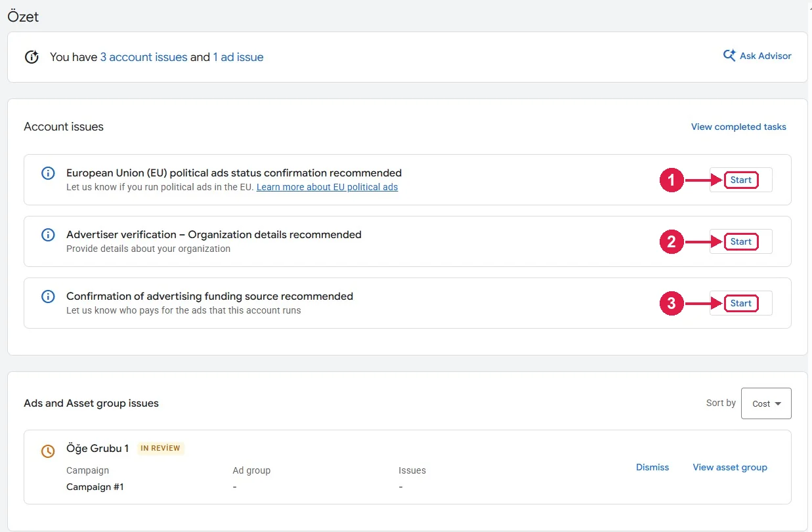
Task: Click Ads and Asset group issues heading
Action: [91, 403]
